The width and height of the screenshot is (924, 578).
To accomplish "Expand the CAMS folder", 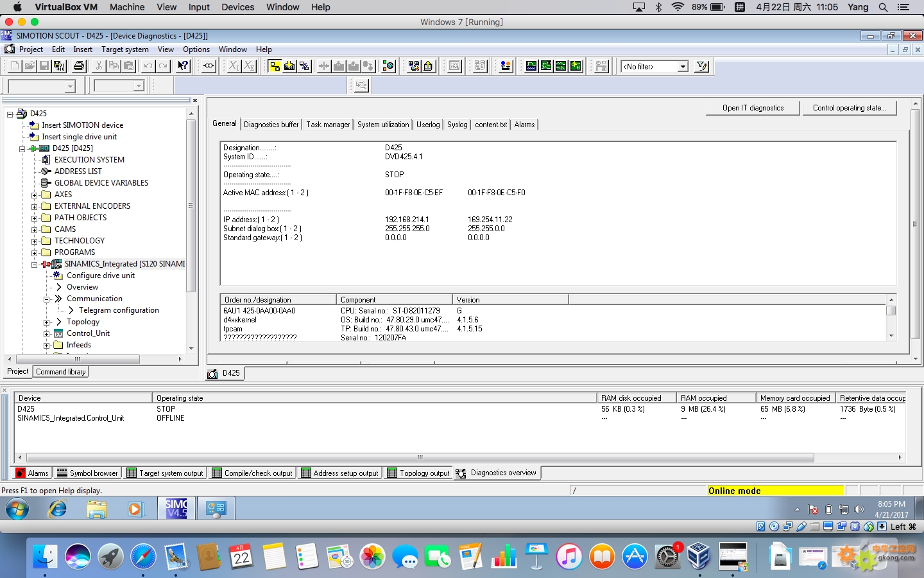I will pos(35,230).
